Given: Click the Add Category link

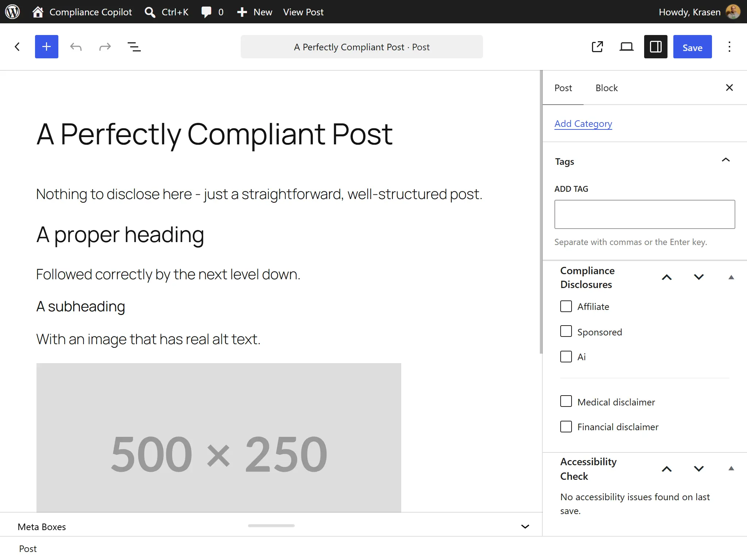Looking at the screenshot, I should [583, 124].
